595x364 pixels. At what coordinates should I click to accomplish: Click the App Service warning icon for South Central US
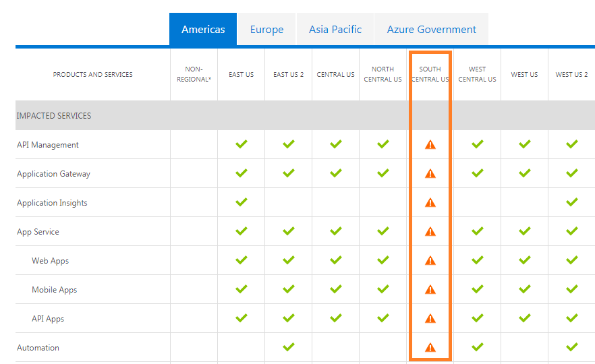pyautogui.click(x=430, y=231)
